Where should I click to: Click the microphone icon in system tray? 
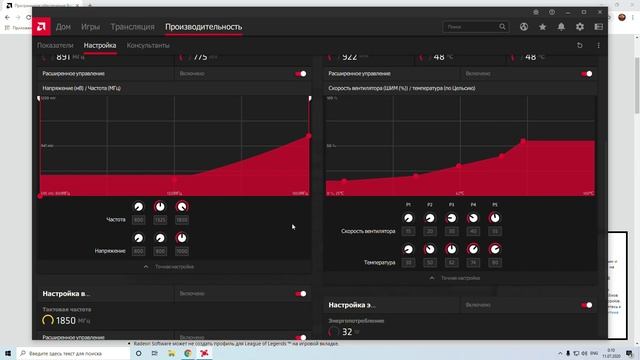pyautogui.click(x=568, y=353)
